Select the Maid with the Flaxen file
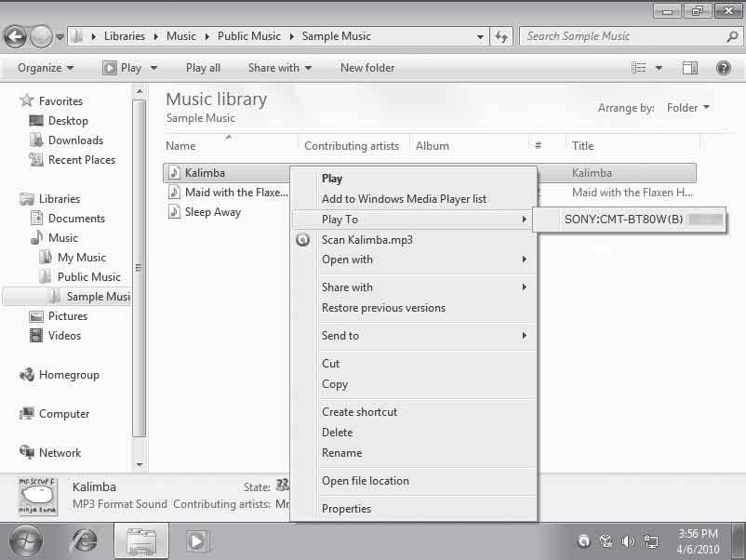746x560 pixels. click(229, 193)
